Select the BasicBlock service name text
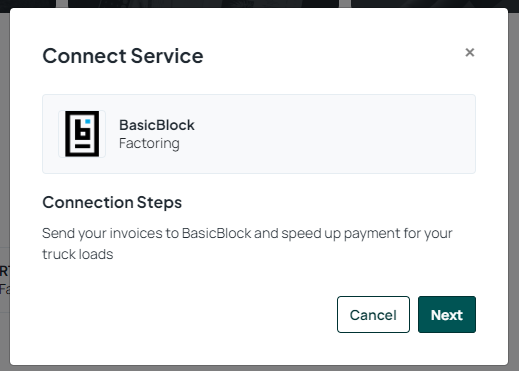Screen dimensions: 519x371 pos(157,125)
